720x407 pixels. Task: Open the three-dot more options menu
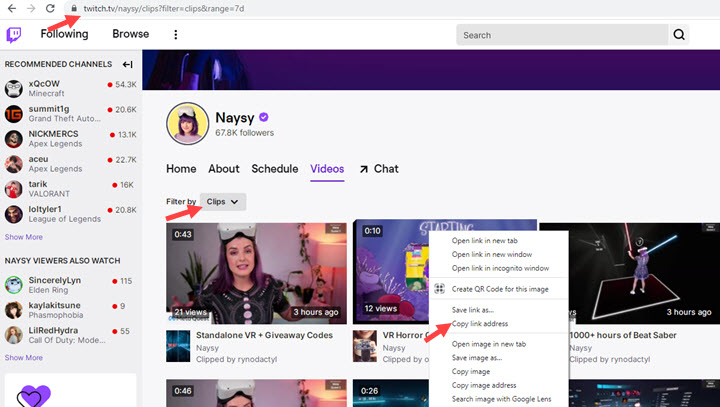[176, 35]
